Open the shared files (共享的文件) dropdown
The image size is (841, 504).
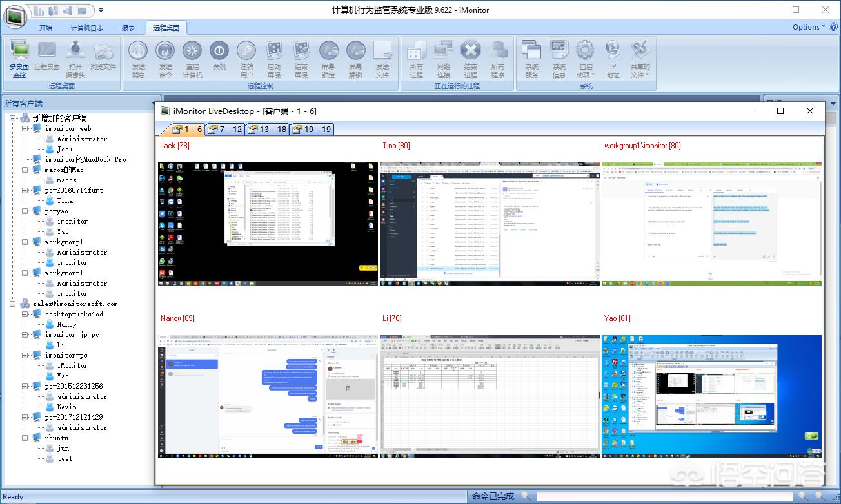[x=640, y=59]
